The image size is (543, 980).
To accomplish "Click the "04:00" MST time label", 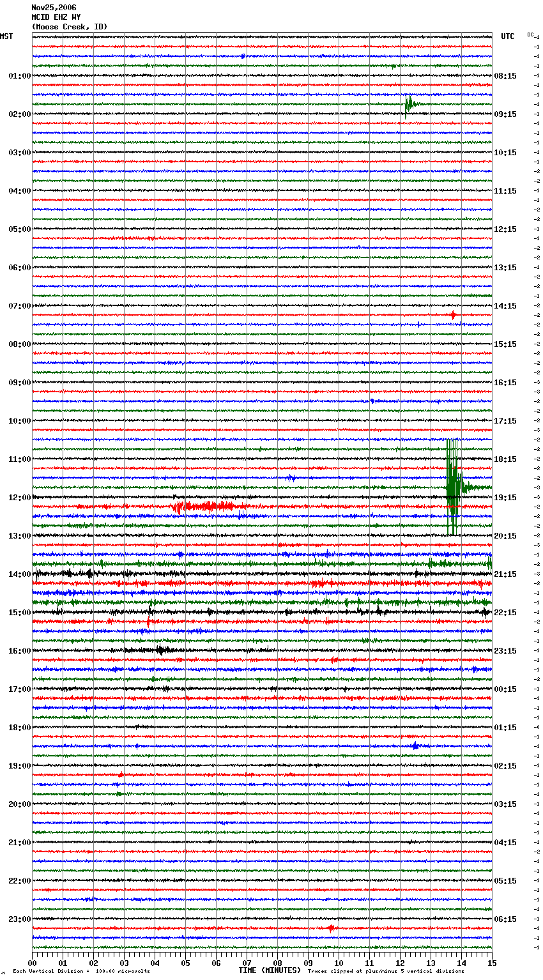I will click(19, 191).
